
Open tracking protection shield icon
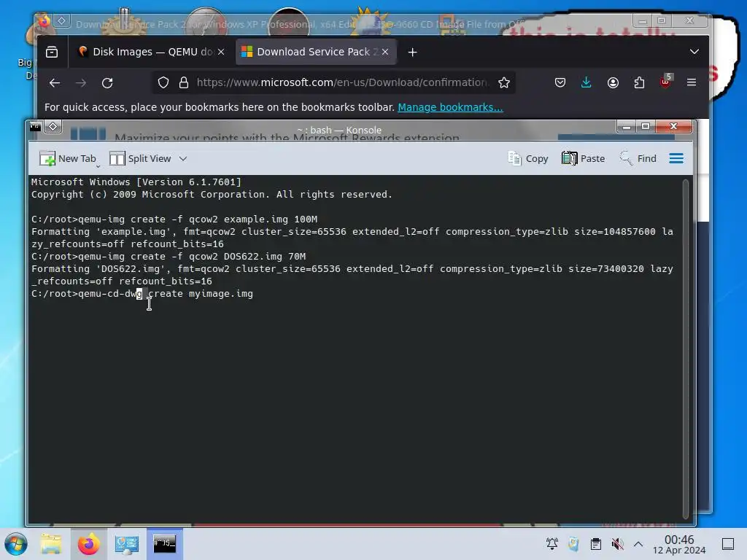(163, 83)
